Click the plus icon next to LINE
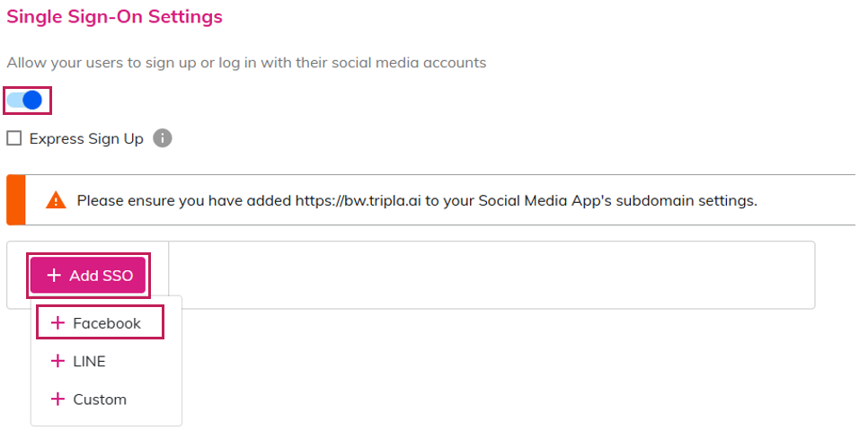Viewport: 868px width, 431px height. (58, 362)
